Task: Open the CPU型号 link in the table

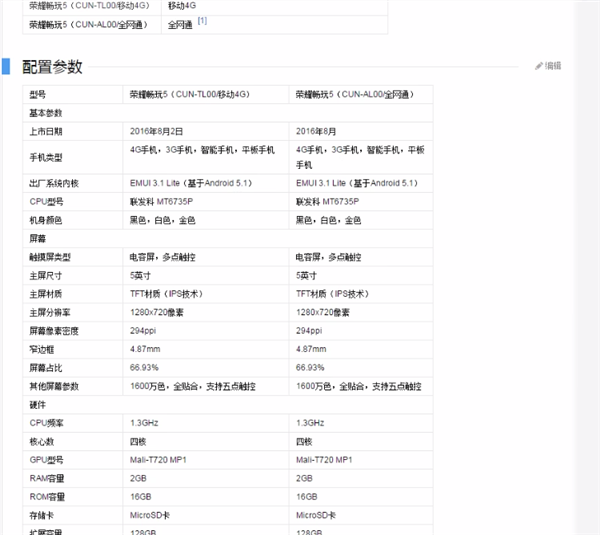Action: point(46,202)
